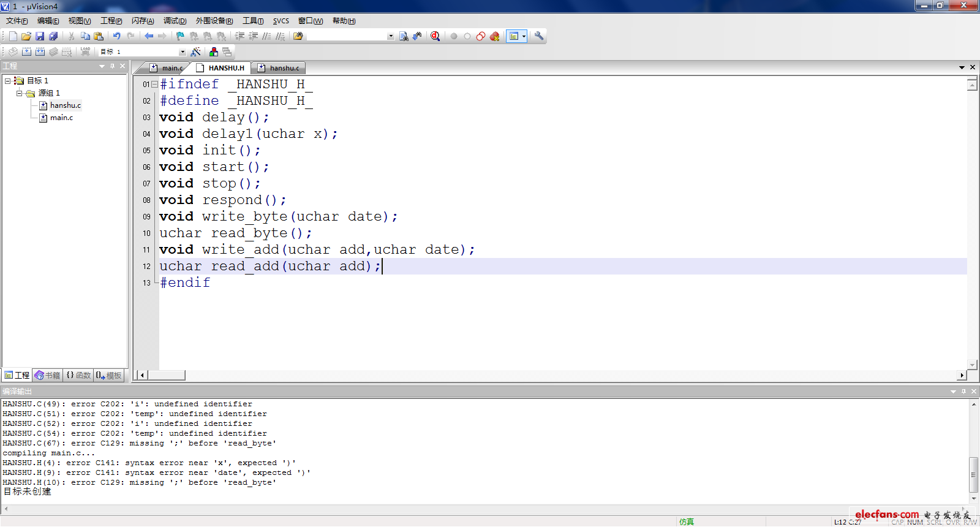980x527 pixels.
Task: Open the multi-project workspace manager icon
Action: click(x=227, y=52)
